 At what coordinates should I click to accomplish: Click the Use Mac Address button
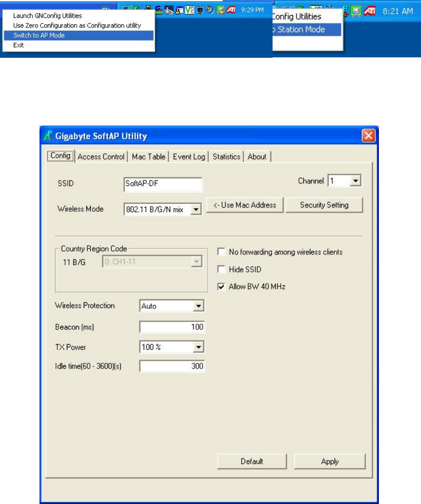click(x=245, y=205)
